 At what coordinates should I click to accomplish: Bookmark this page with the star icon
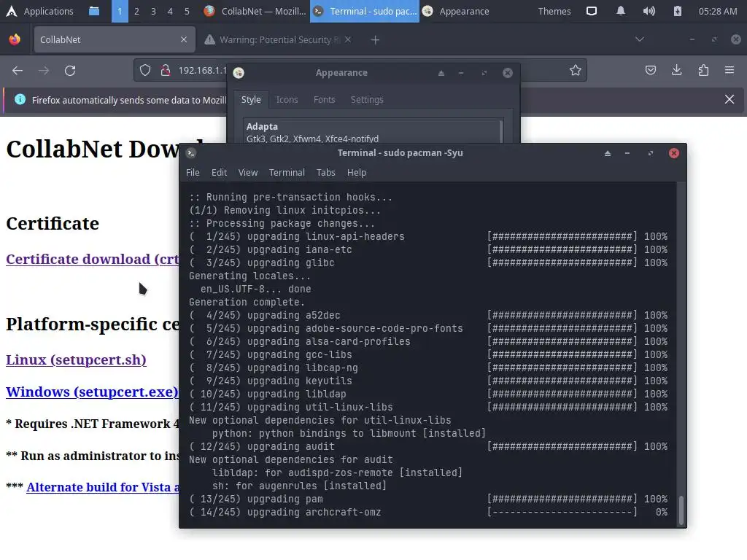pyautogui.click(x=576, y=71)
